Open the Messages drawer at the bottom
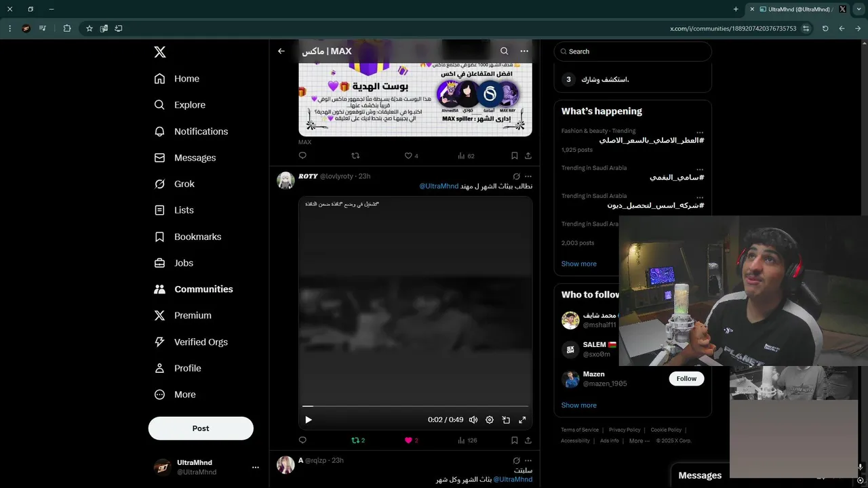Screen dimensions: 868x488 pyautogui.click(x=700, y=476)
